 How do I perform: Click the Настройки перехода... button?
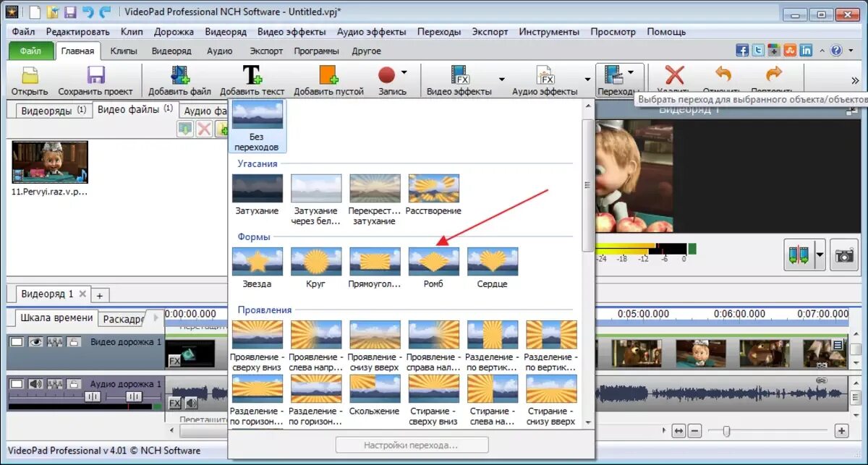[412, 445]
